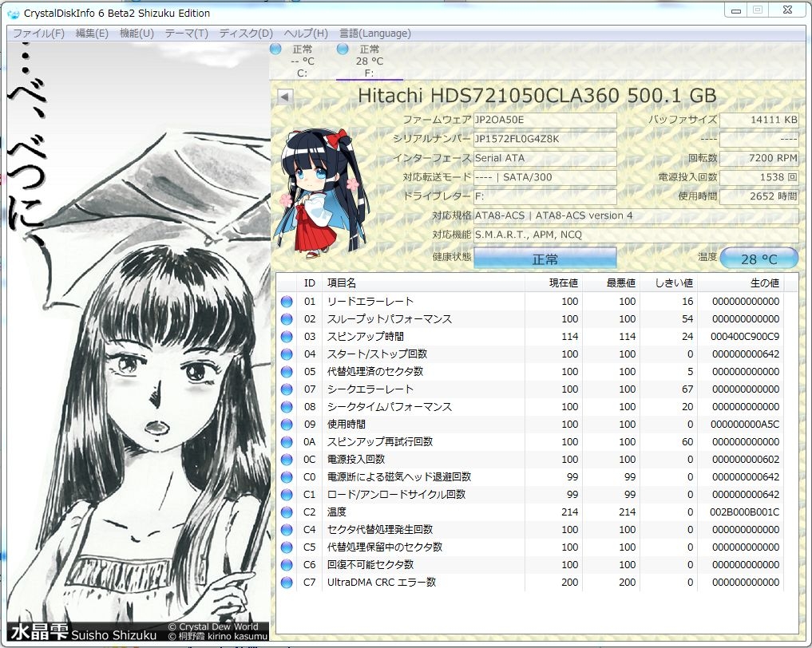Click the ID column header
812x648 pixels.
(x=310, y=283)
